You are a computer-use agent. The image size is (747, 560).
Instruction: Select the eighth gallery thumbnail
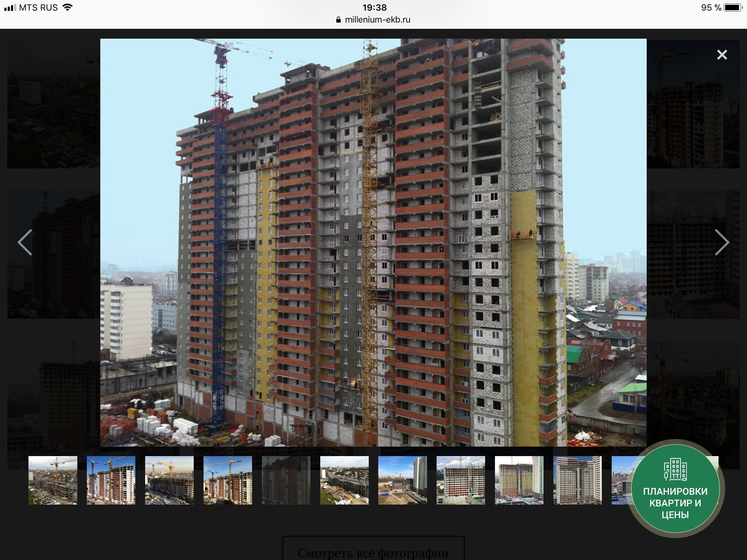tap(461, 480)
